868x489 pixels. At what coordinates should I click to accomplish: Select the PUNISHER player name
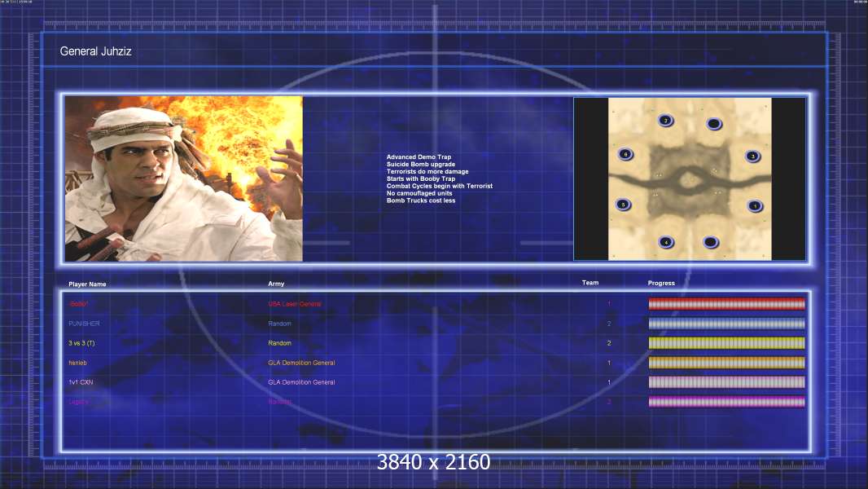[84, 324]
